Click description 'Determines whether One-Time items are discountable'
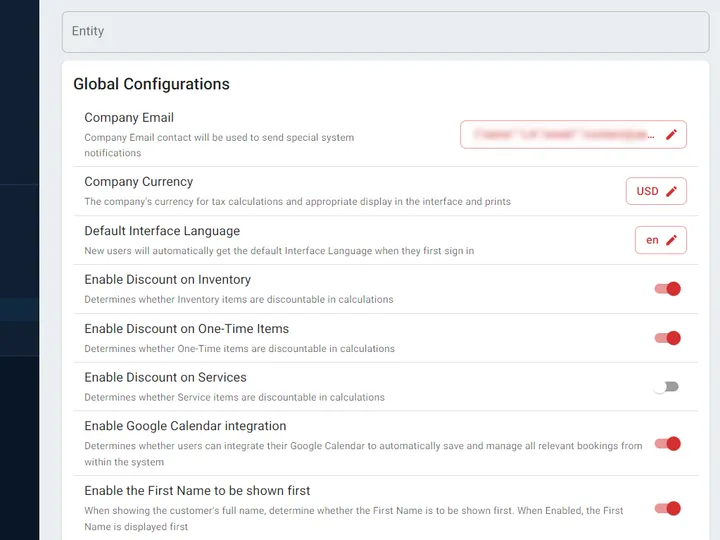Screen dimensions: 720x540 pos(240,349)
